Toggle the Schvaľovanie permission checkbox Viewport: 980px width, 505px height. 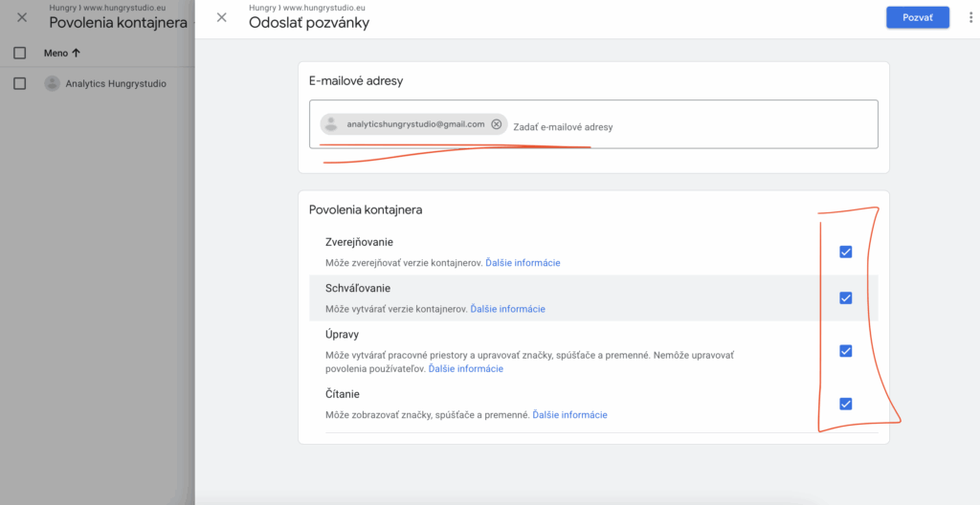[x=845, y=297]
